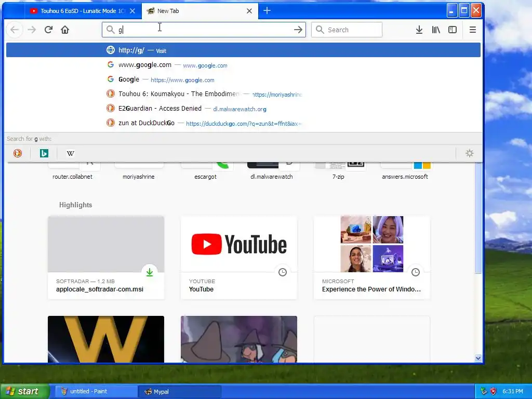Image resolution: width=532 pixels, height=399 pixels.
Task: Choose zun at DuckDuckGo suggestion
Action: pos(243,123)
